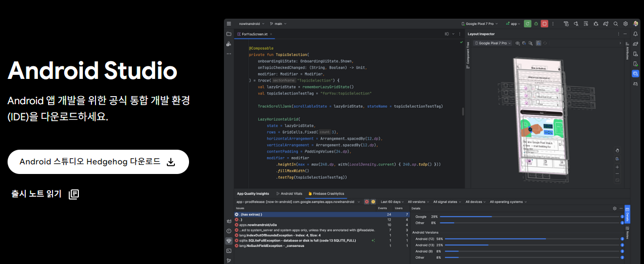644x264 pixels.
Task: Open the Last 60 days filter dropdown
Action: (392, 202)
